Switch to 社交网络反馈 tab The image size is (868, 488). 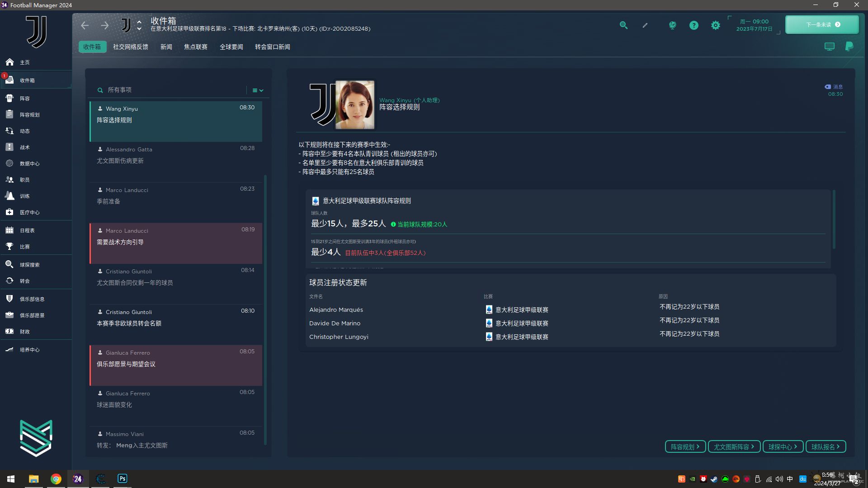(x=131, y=47)
